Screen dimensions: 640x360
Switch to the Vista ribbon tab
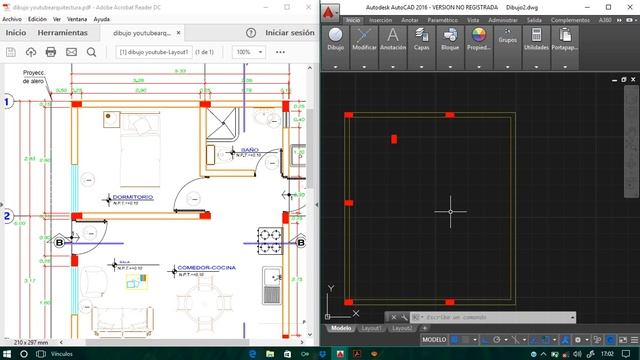[x=473, y=20]
